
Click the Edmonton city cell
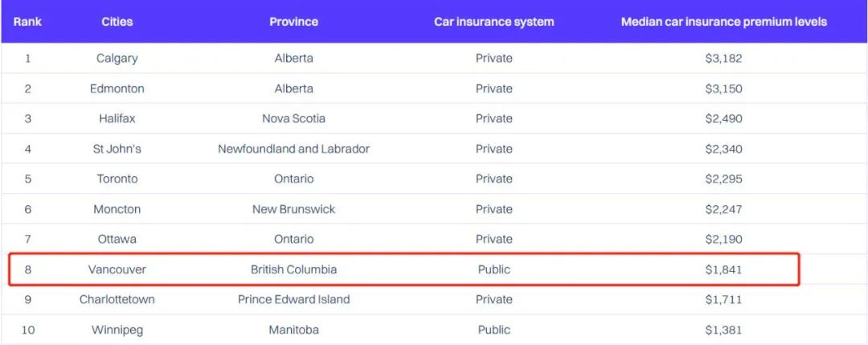117,88
